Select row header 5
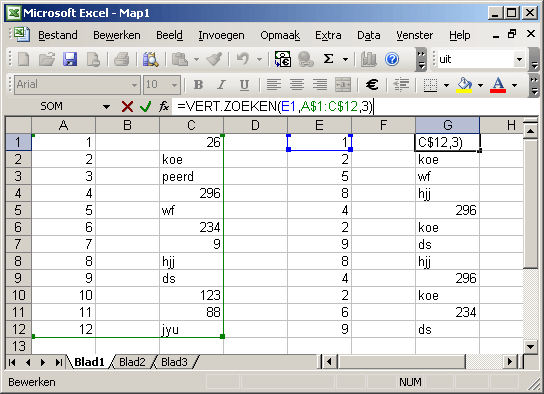The image size is (544, 394). point(18,210)
